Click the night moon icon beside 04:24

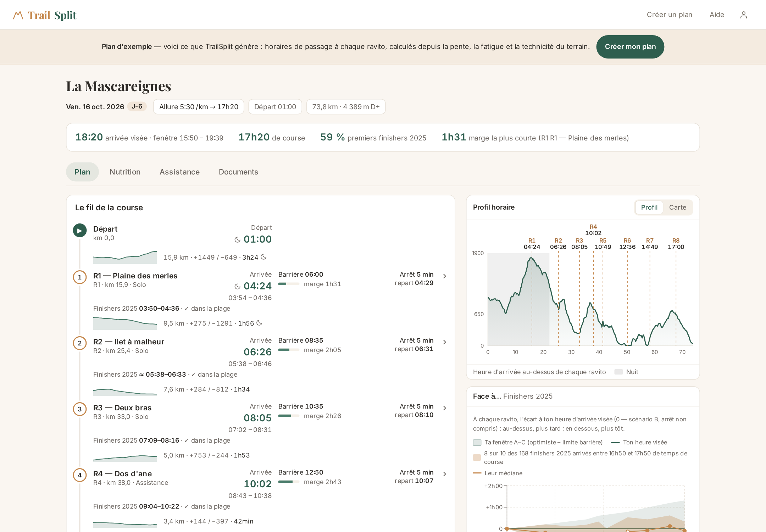click(238, 287)
